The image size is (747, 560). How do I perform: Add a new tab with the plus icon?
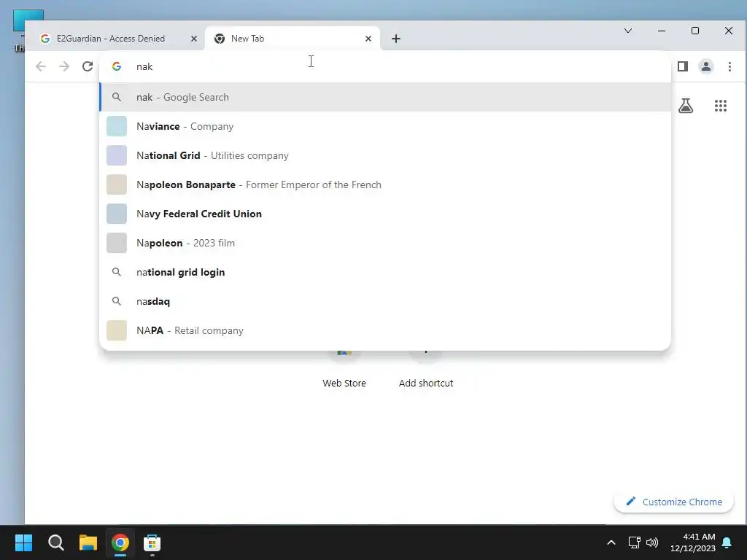coord(396,39)
